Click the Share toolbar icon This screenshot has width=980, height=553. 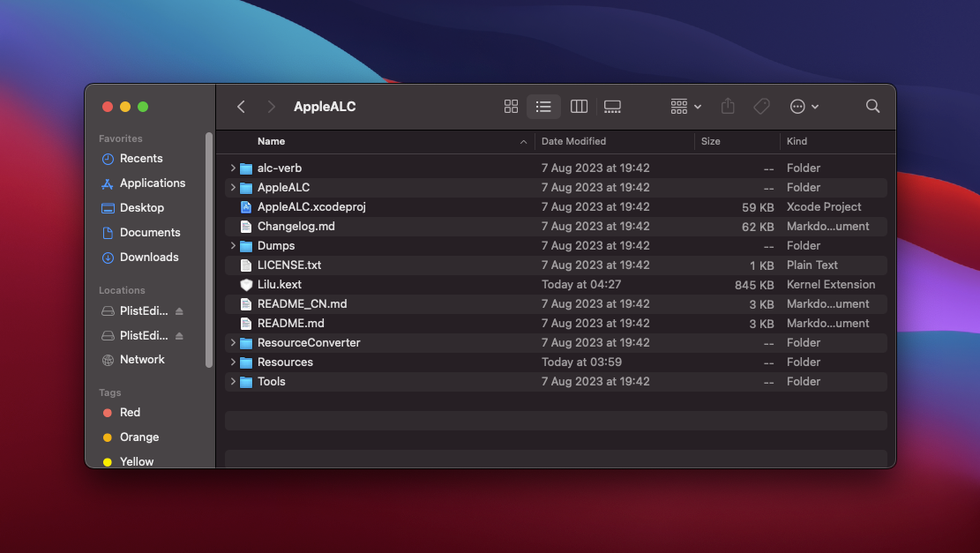tap(728, 106)
